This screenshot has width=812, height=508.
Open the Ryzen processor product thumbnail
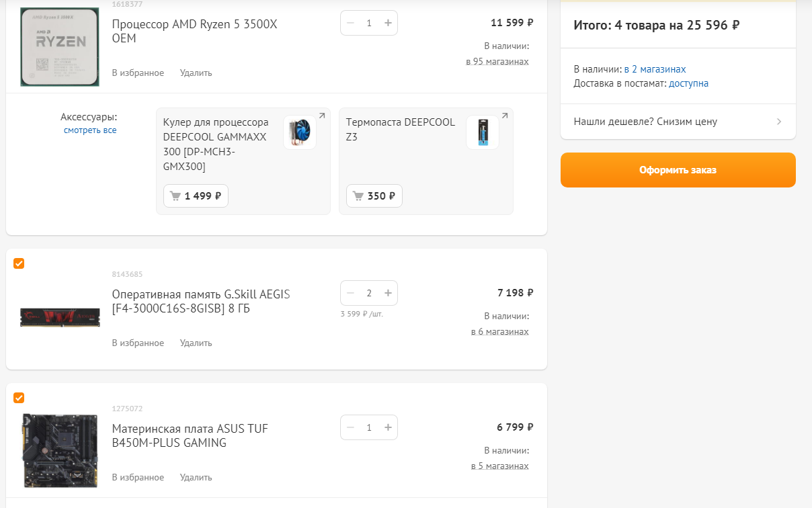60,46
